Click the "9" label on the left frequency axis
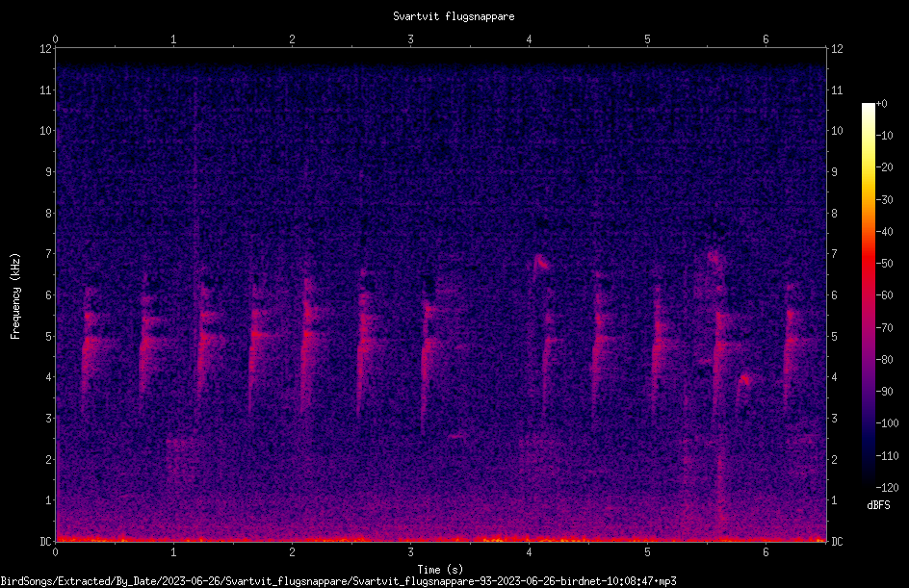Image resolution: width=909 pixels, height=588 pixels. click(x=48, y=172)
